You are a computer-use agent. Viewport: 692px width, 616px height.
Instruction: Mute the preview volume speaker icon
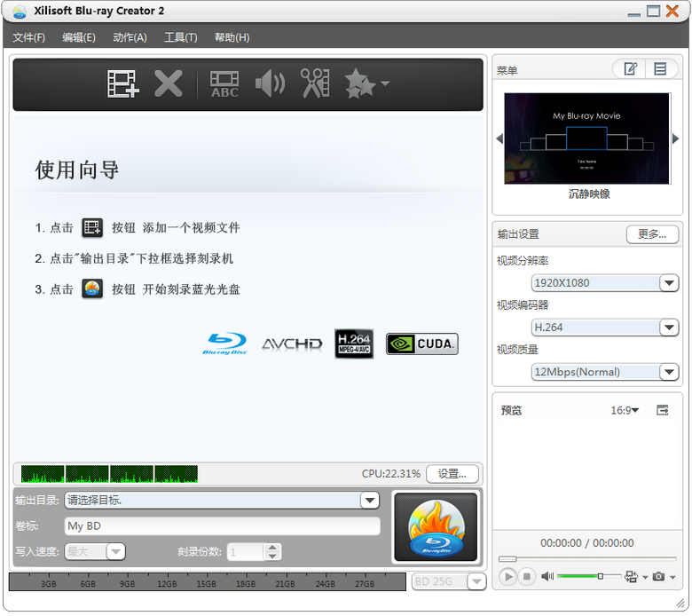pyautogui.click(x=547, y=576)
